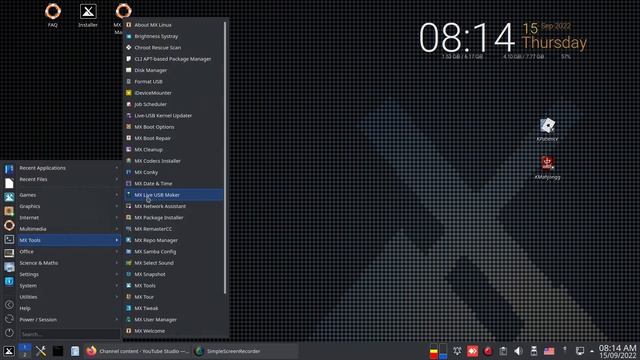Launch MX Snapshot
This screenshot has width=640, height=360.
click(x=174, y=274)
